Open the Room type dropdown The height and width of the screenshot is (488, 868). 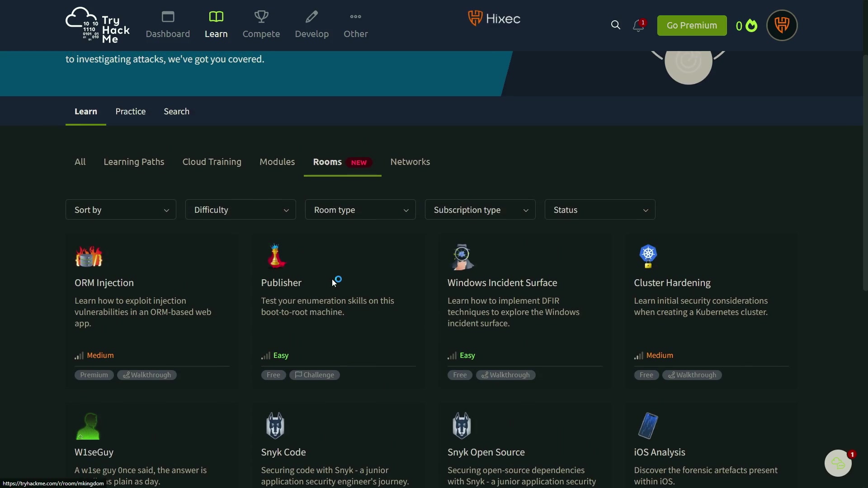[360, 210]
